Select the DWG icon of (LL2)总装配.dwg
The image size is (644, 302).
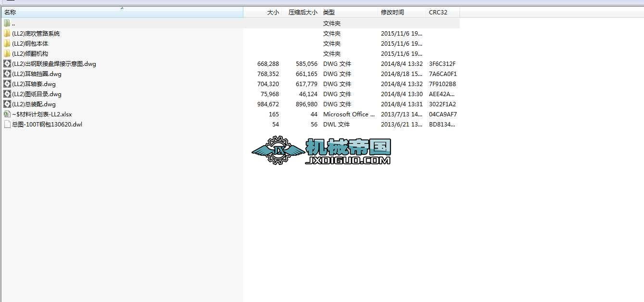(6, 104)
